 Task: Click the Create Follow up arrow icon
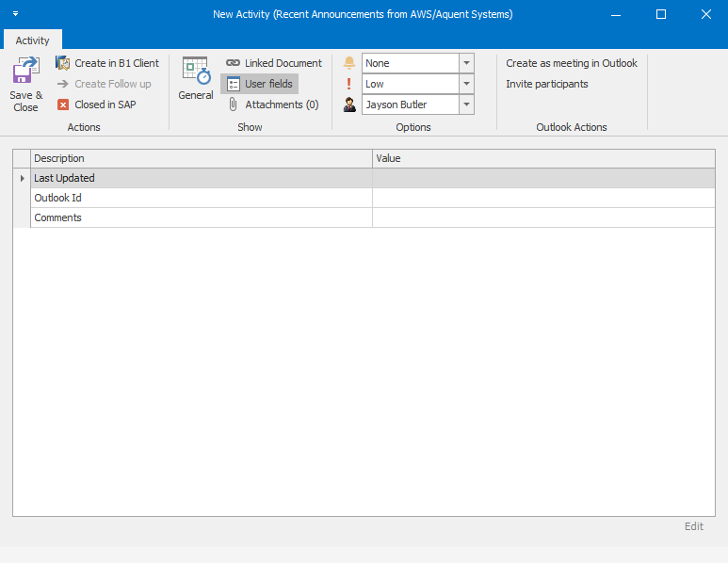63,84
